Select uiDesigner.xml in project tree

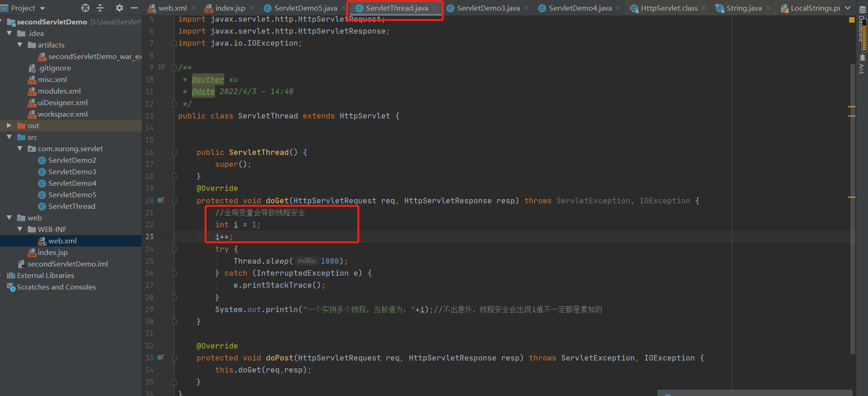(x=58, y=102)
